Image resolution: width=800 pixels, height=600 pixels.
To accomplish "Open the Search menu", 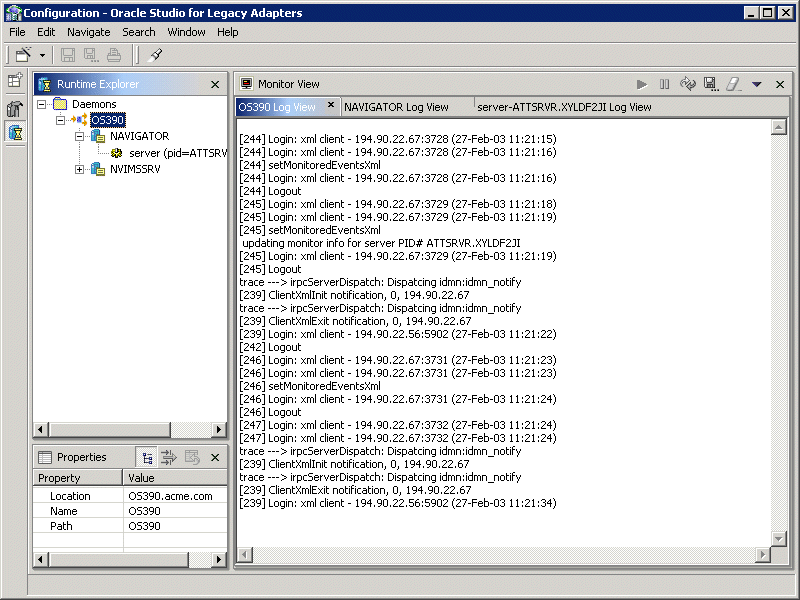I will click(x=139, y=32).
